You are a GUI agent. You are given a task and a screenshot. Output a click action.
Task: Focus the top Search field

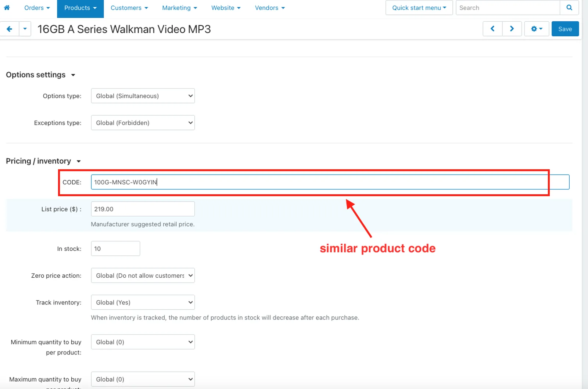tap(508, 8)
